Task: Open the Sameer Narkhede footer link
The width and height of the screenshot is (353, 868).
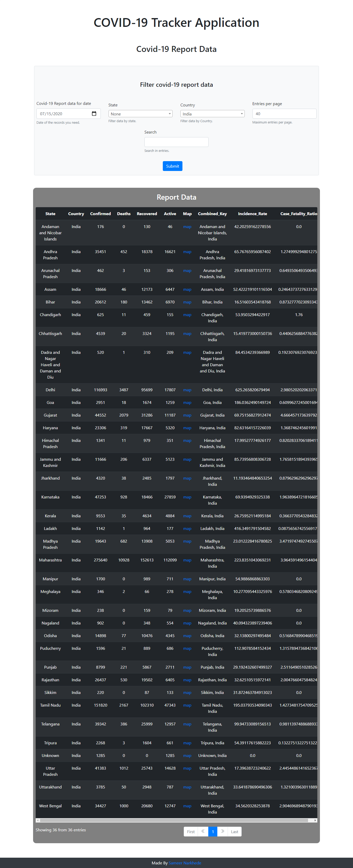Action: [185, 863]
